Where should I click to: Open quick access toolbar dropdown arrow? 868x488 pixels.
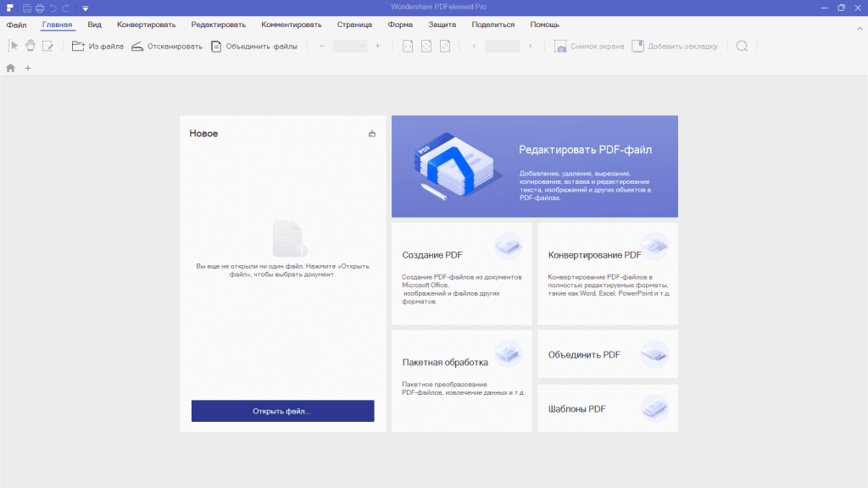tap(86, 8)
